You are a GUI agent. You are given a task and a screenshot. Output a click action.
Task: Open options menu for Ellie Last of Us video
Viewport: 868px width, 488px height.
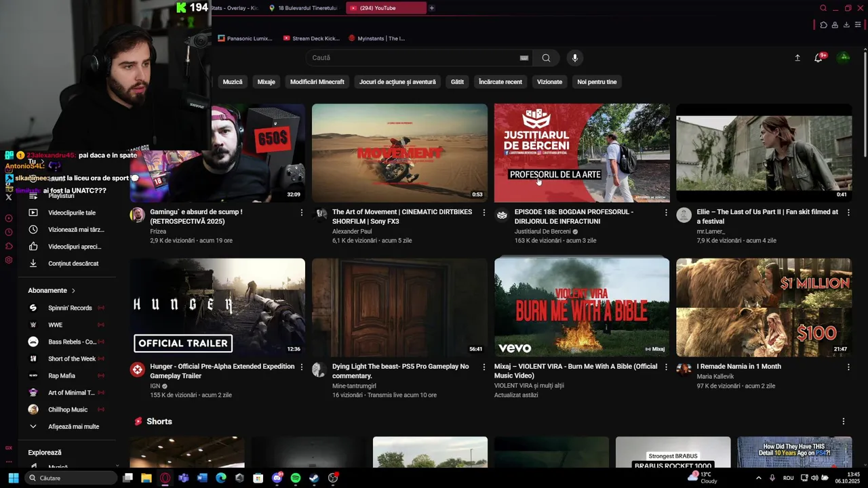848,213
